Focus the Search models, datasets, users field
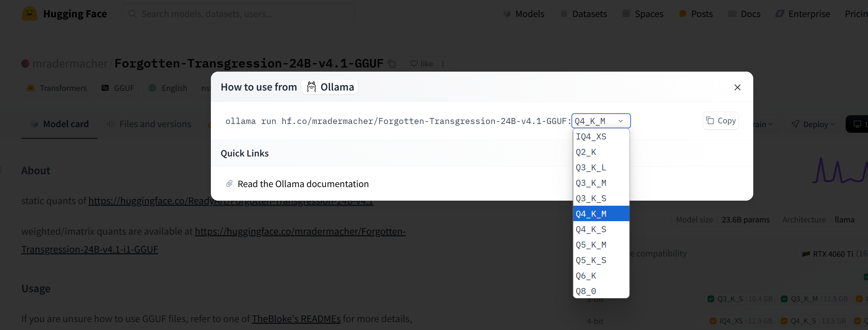868x330 pixels. click(x=238, y=14)
